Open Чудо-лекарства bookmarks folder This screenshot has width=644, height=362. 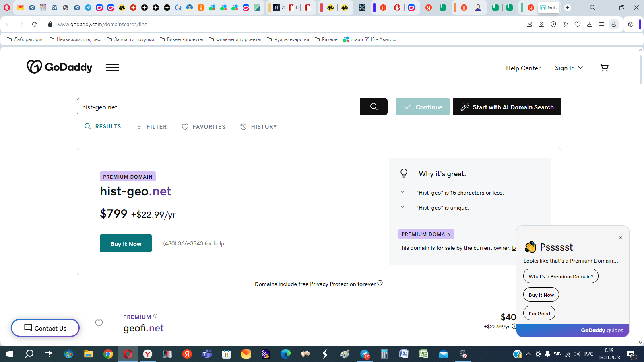(x=288, y=39)
